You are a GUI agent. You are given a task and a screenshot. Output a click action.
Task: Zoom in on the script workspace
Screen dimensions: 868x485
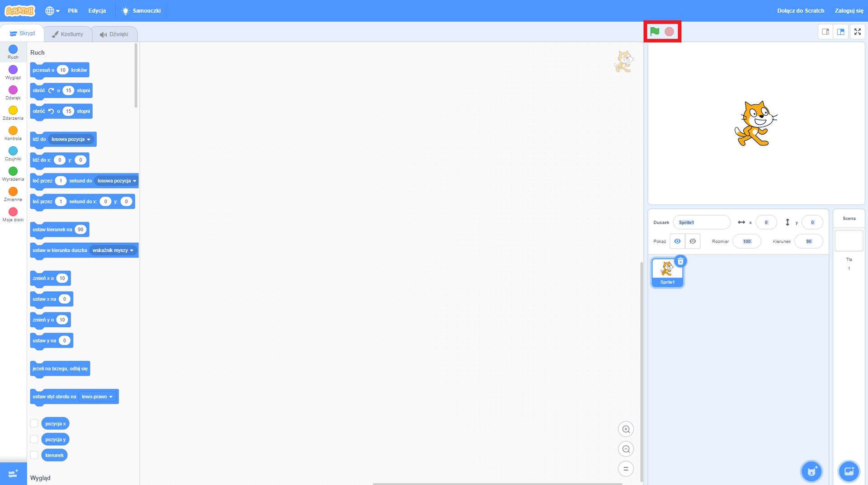pyautogui.click(x=626, y=429)
